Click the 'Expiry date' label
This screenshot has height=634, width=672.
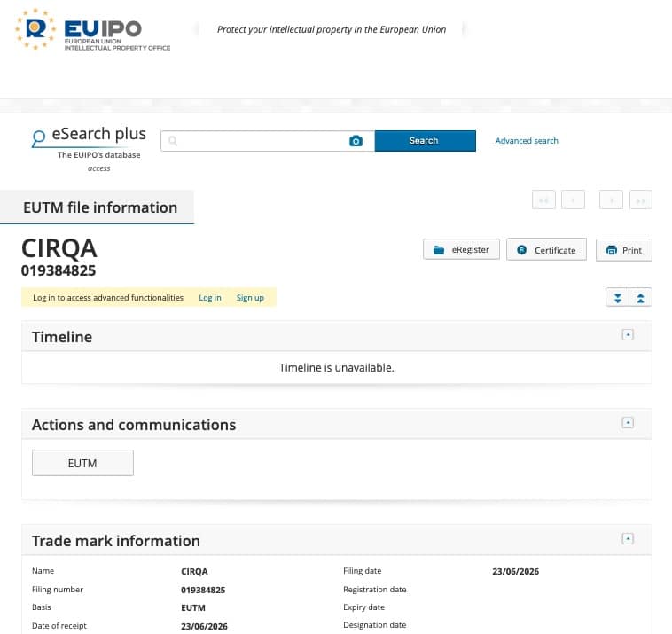pos(363,607)
